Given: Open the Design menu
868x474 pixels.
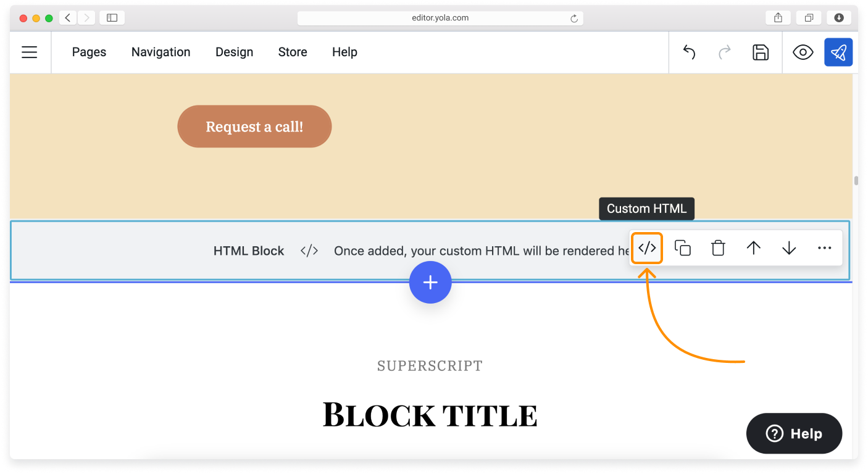Looking at the screenshot, I should pyautogui.click(x=234, y=52).
